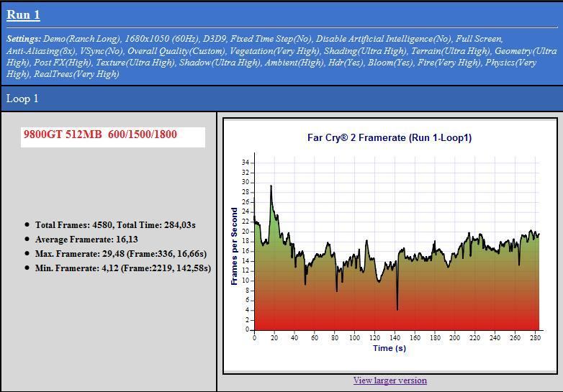Click the 280 tick on the time axis
The height and width of the screenshot is (392, 563).
click(x=535, y=337)
